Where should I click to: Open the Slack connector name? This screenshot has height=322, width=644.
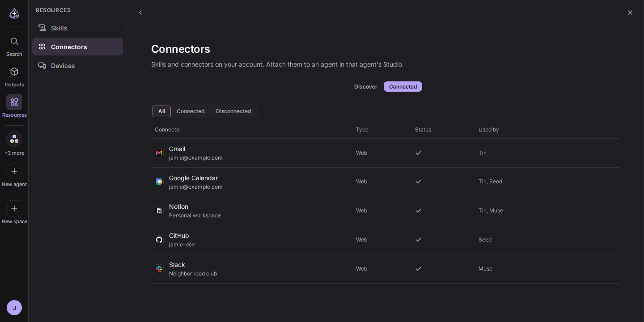pyautogui.click(x=177, y=265)
